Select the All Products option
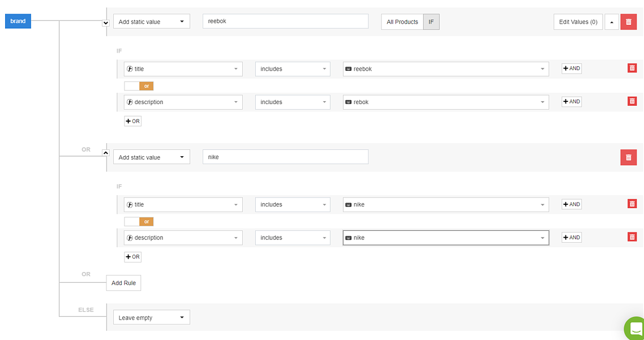The image size is (644, 340). [402, 22]
